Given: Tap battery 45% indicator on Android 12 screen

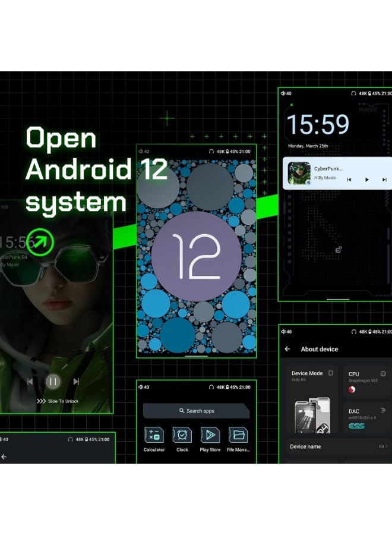Looking at the screenshot, I should point(232,151).
